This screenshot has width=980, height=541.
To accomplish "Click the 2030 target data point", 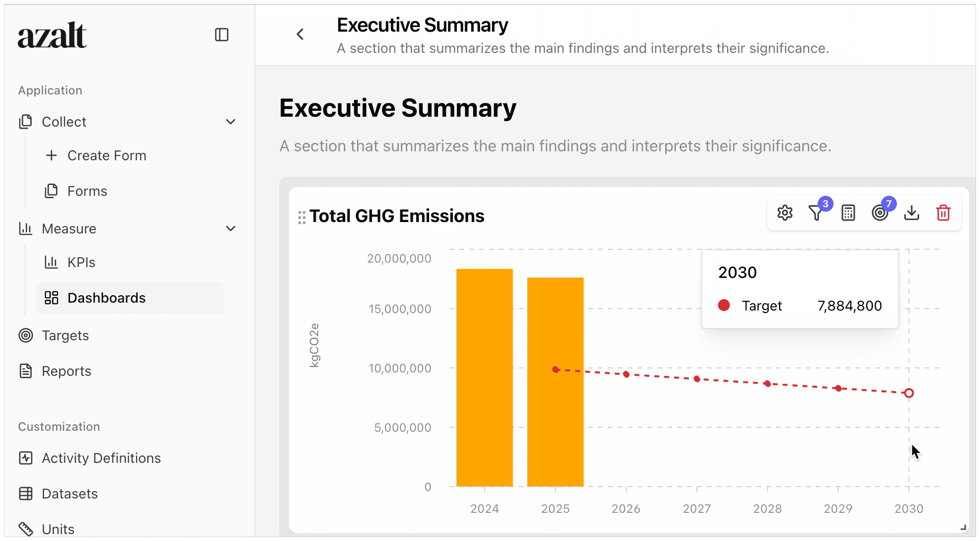I will click(909, 393).
